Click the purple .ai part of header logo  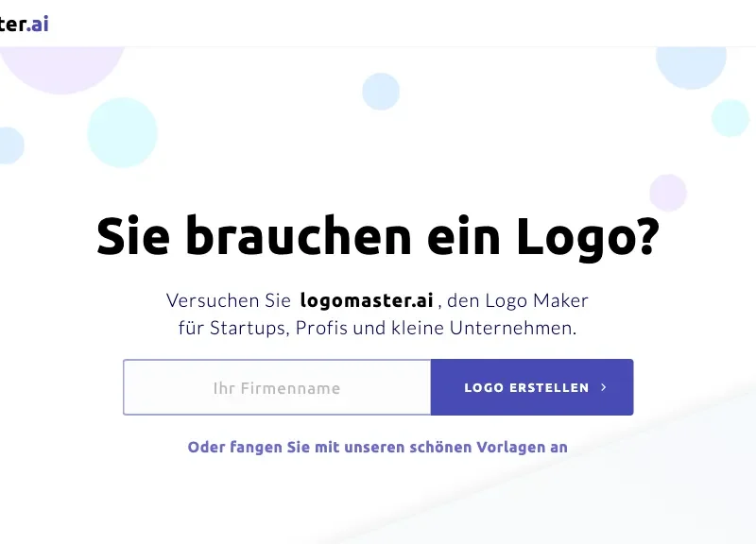[37, 24]
